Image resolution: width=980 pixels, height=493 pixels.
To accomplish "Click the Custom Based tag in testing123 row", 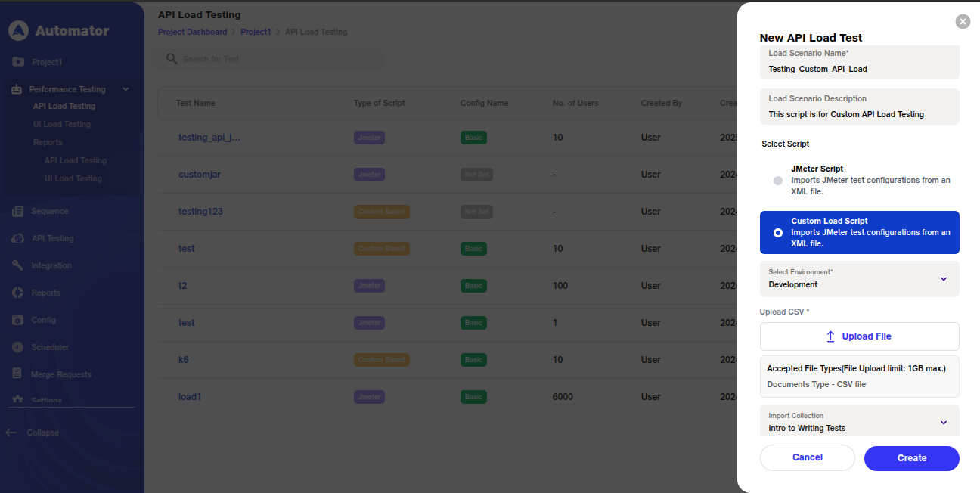I will (x=382, y=212).
